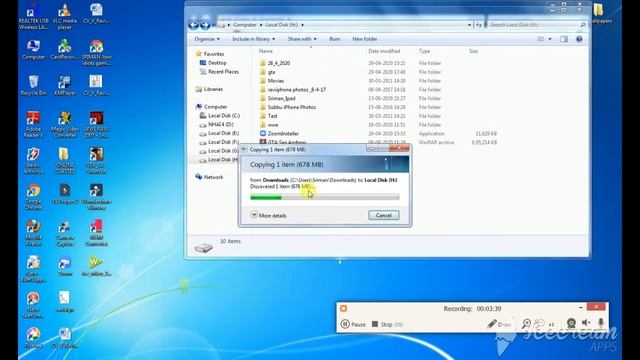This screenshot has width=640, height=360.
Task: Expand More details in copy dialog
Action: pyautogui.click(x=269, y=215)
